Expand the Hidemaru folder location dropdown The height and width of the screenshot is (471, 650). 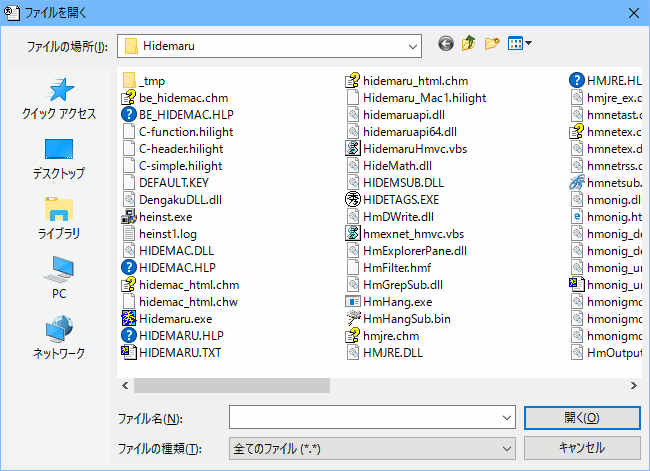click(412, 46)
